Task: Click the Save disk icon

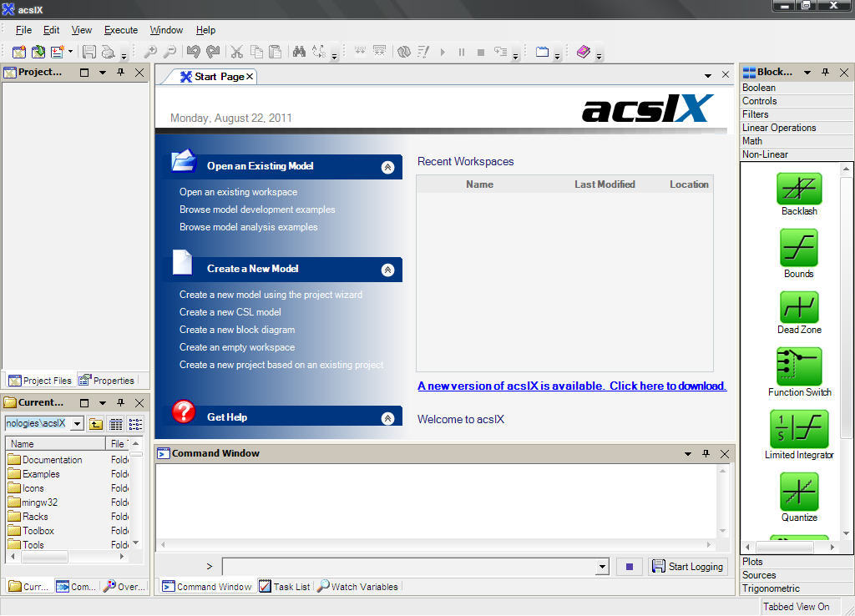Action: point(89,52)
